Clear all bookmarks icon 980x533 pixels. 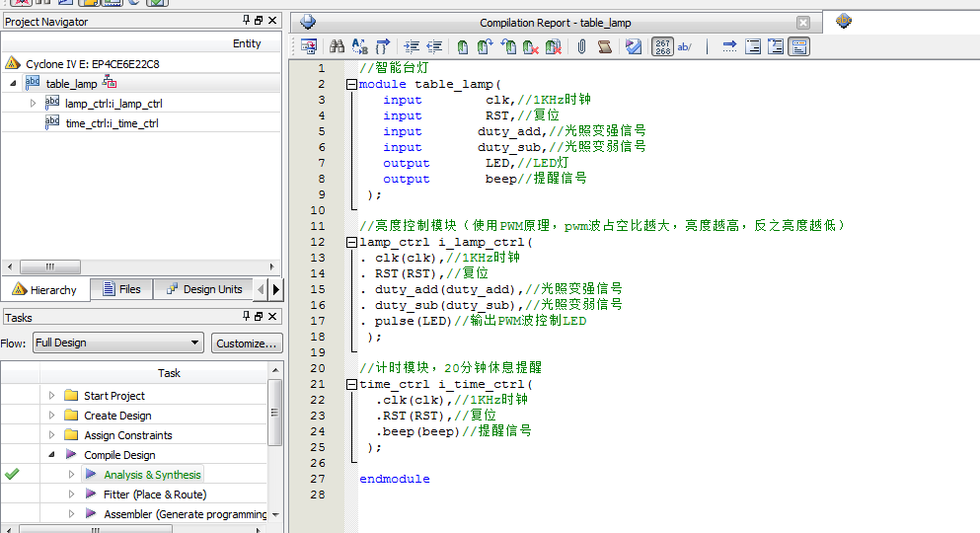[x=553, y=46]
